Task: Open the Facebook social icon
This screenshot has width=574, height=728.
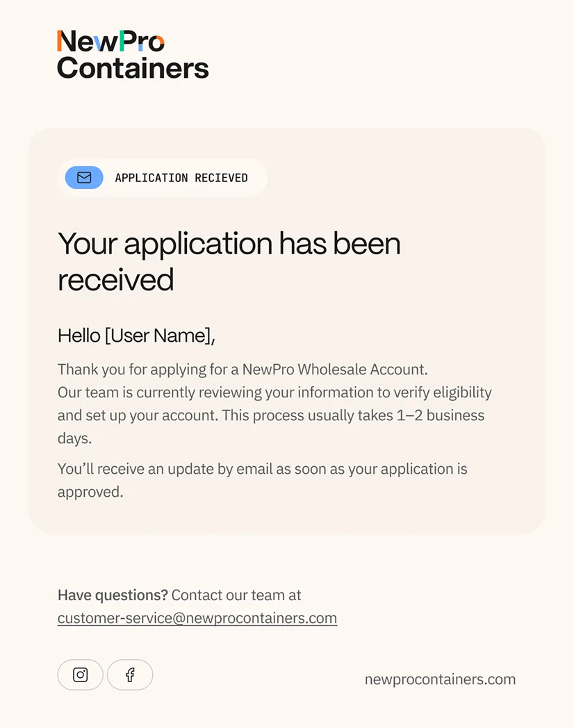Action: click(x=130, y=675)
